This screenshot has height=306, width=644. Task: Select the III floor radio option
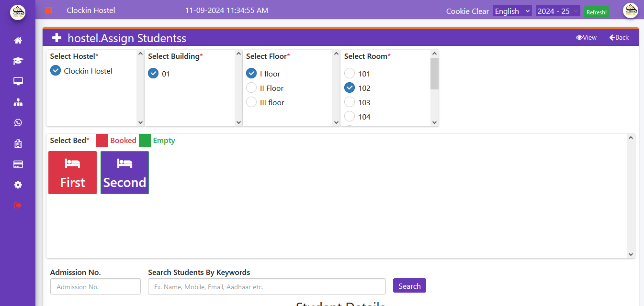251,102
